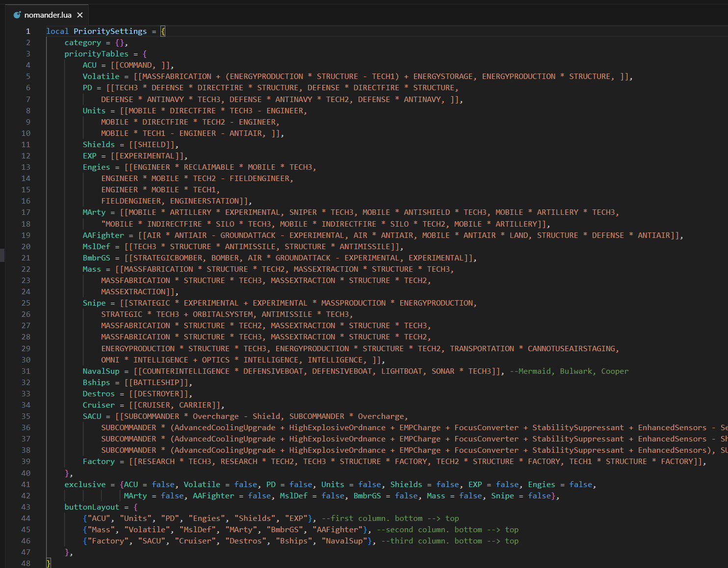Image resolution: width=728 pixels, height=568 pixels.
Task: Click the 'PD' key on line 6
Action: click(x=87, y=87)
